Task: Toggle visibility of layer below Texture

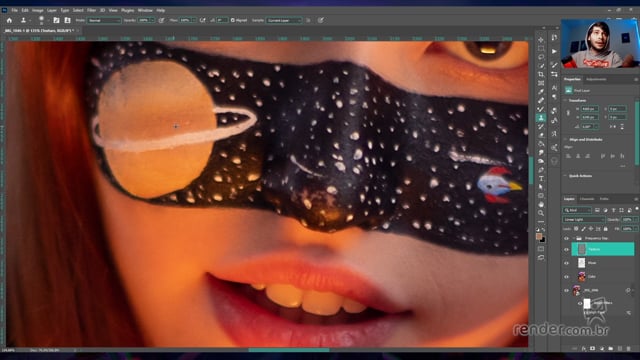Action: [566, 263]
